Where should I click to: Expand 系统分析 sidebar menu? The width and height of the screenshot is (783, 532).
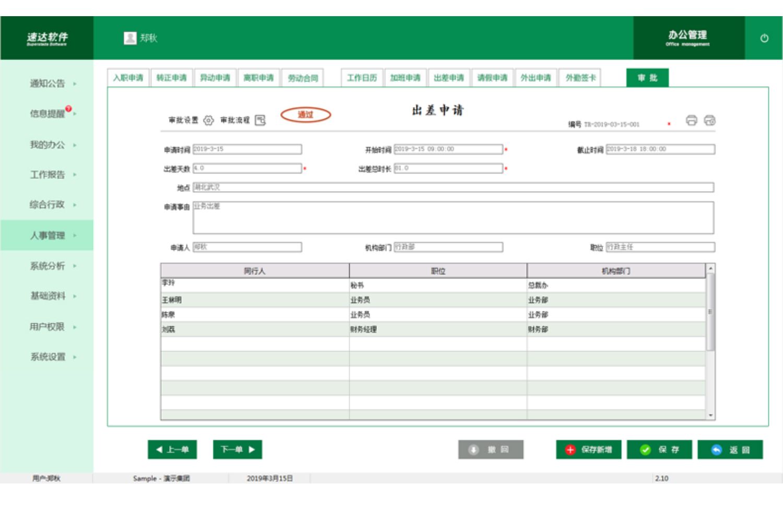point(47,266)
